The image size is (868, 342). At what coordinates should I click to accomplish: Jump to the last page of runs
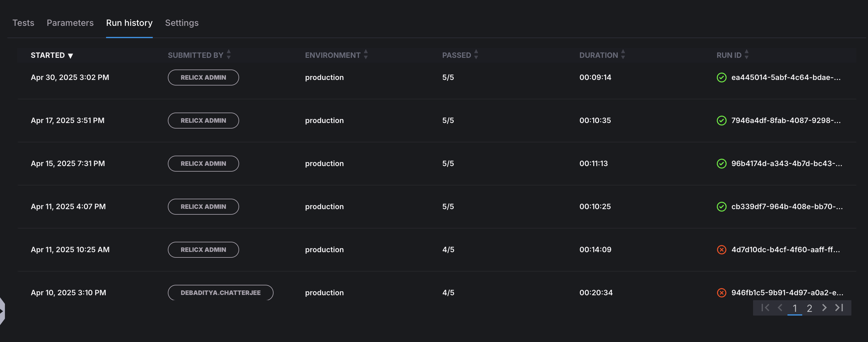tap(839, 308)
